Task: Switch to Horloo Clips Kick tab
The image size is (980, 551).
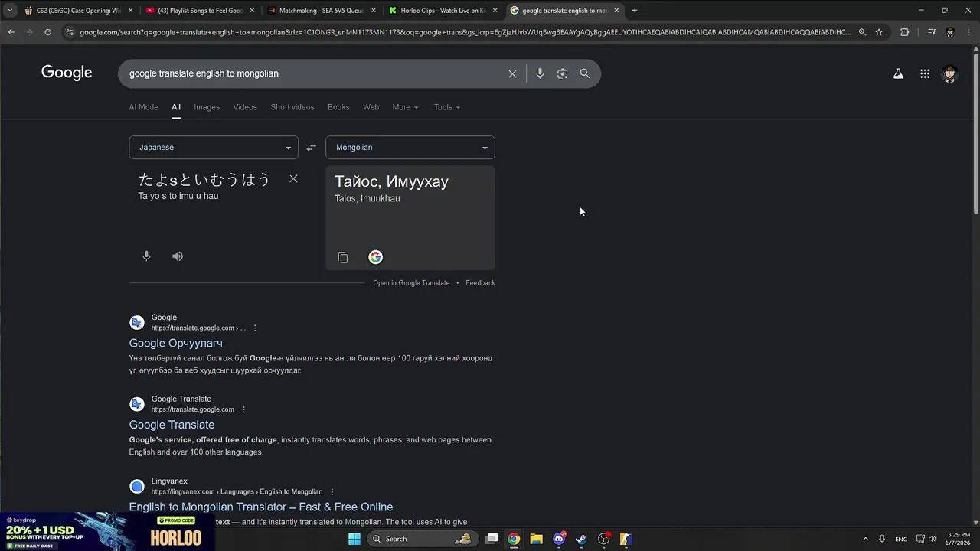Action: click(x=443, y=11)
